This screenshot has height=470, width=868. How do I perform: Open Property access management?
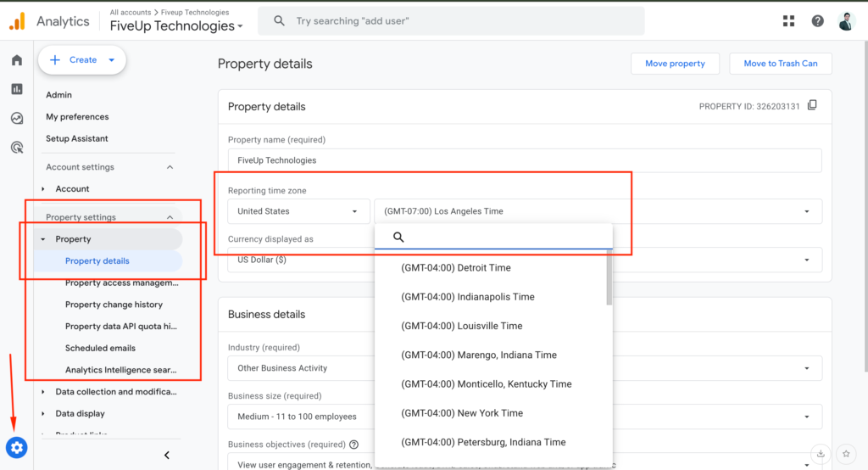point(122,283)
